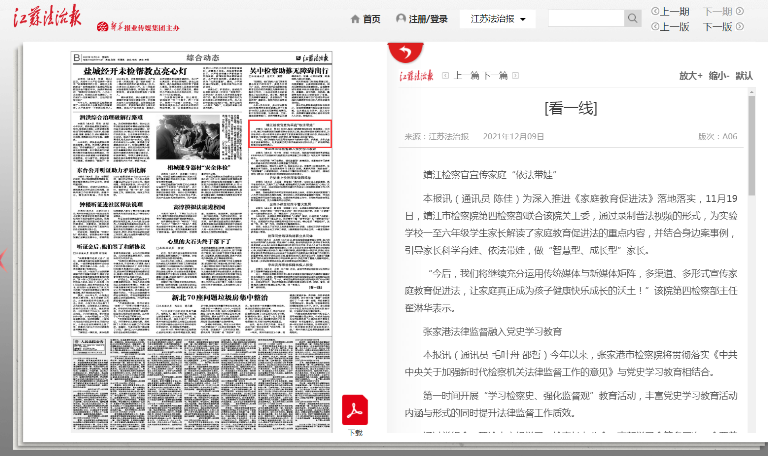
Task: Click the small 江苏法治报 logo above the article
Action: (416, 75)
